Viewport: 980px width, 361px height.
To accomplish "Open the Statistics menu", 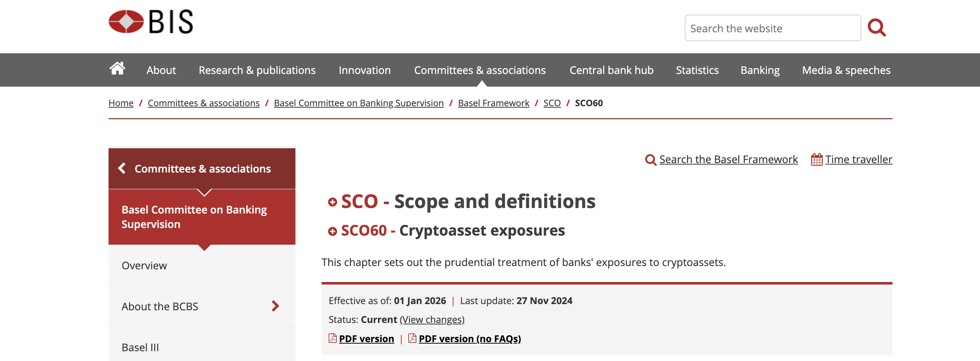I will pyautogui.click(x=697, y=70).
